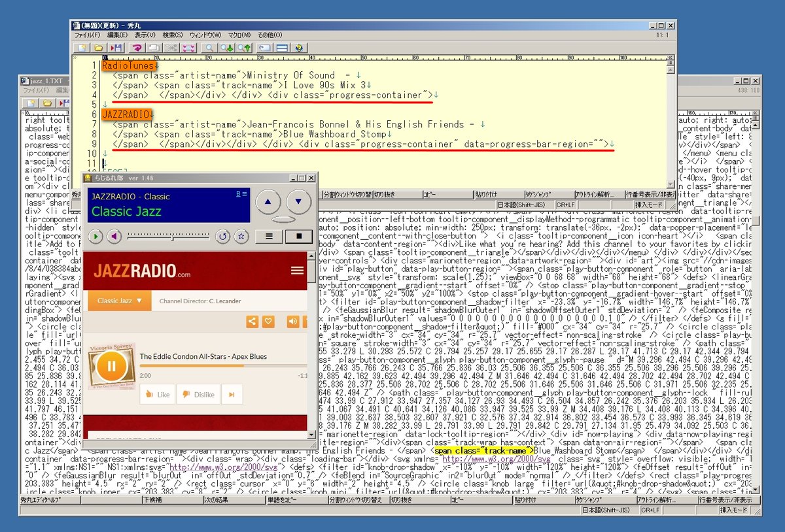Image resolution: width=785 pixels, height=532 pixels.
Task: Pause playback with the orange pause button
Action: 111,365
